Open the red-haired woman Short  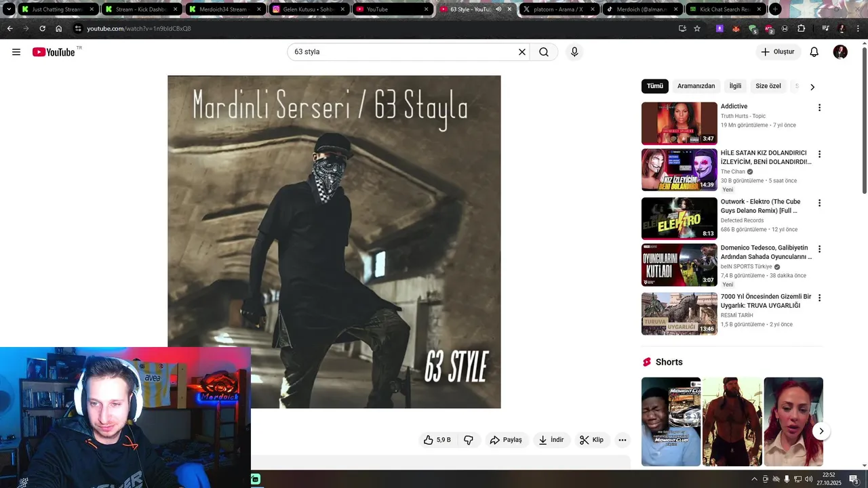pos(793,422)
